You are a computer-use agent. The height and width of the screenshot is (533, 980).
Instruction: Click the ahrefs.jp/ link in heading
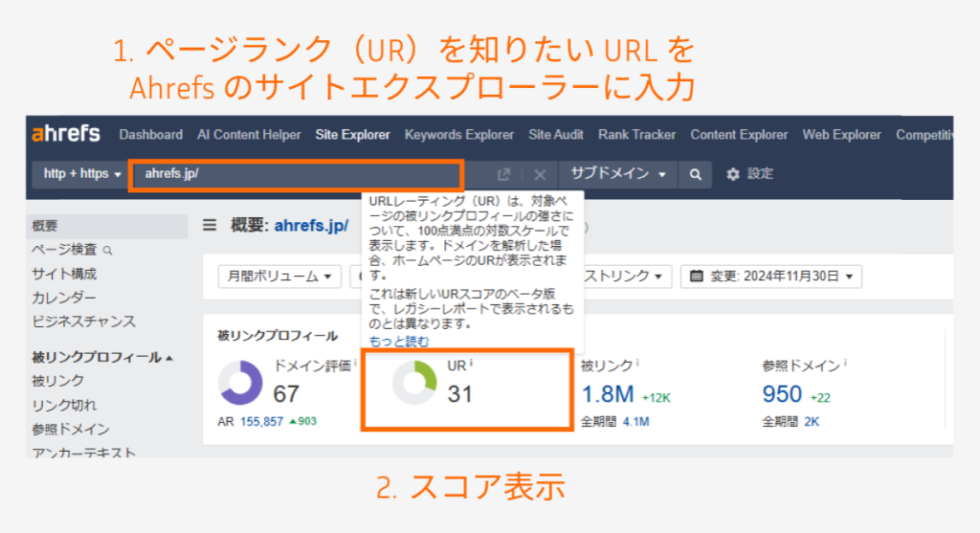(x=311, y=225)
